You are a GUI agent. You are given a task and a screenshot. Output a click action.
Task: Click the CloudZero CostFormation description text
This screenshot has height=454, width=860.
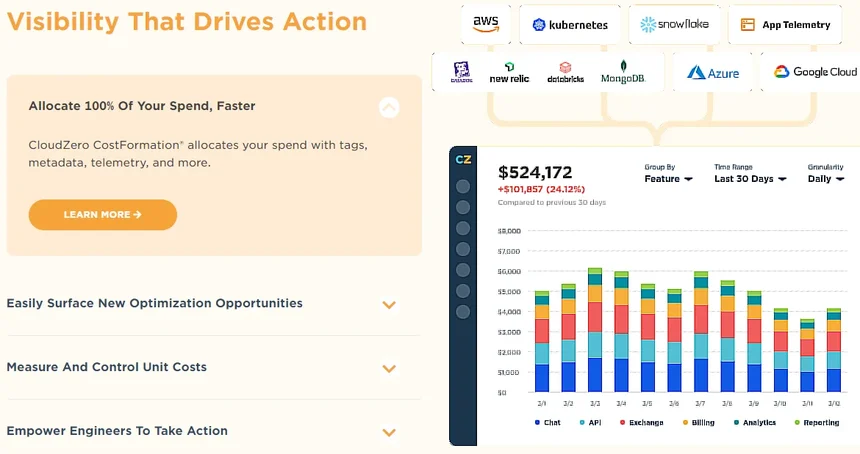pyautogui.click(x=198, y=154)
